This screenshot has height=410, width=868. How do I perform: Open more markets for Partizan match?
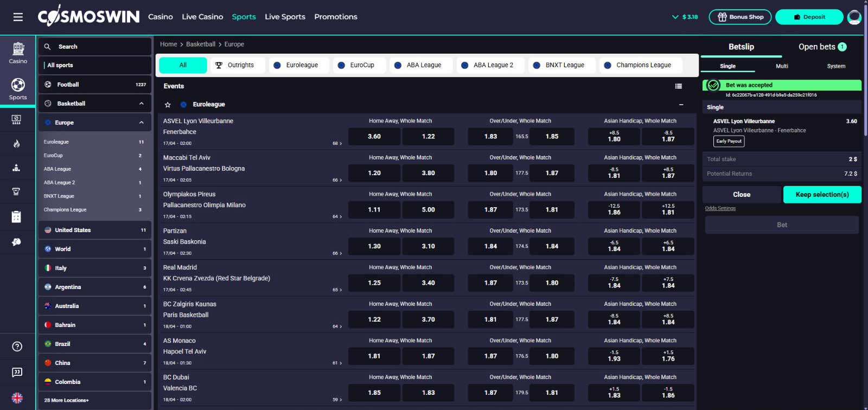(337, 253)
